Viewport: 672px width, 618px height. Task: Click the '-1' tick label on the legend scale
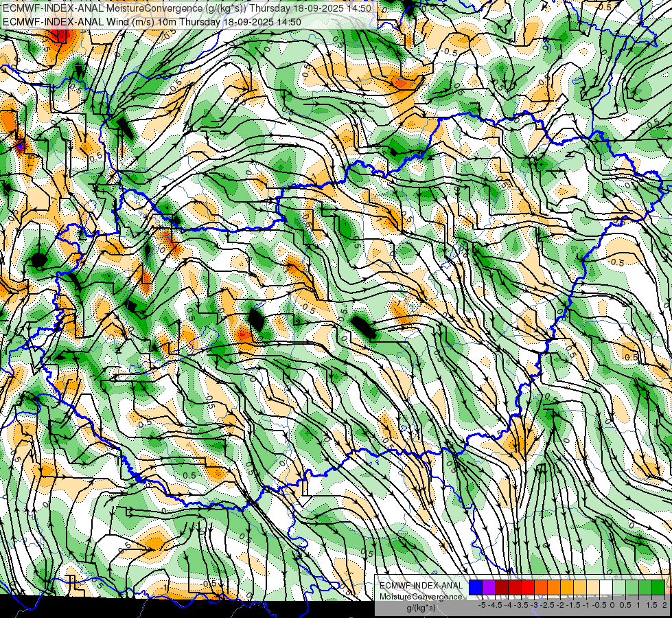tap(586, 605)
